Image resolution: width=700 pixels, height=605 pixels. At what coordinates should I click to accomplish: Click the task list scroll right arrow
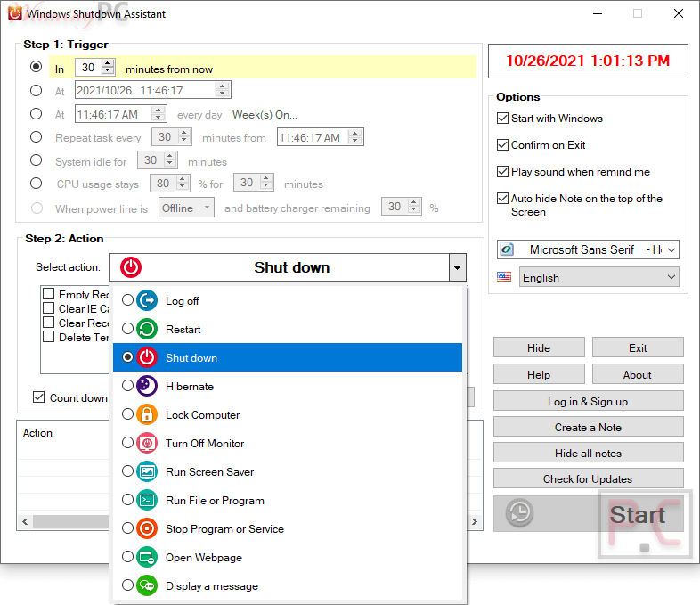pyautogui.click(x=475, y=521)
